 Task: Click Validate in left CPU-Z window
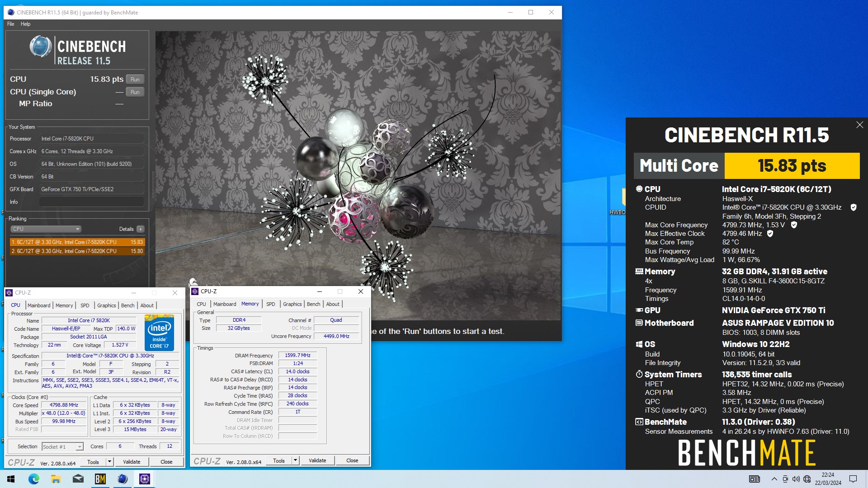coord(132,462)
